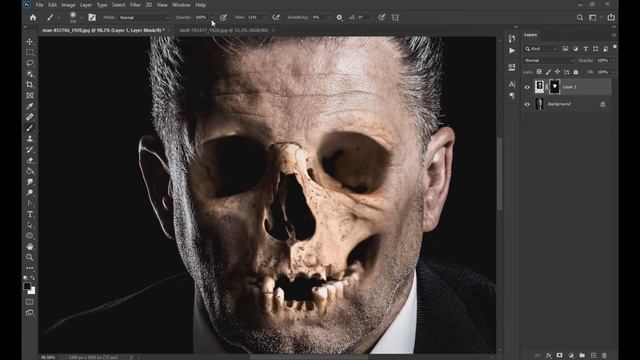This screenshot has width=640, height=360.
Task: Open the layer Fill dropdown arrow
Action: pyautogui.click(x=613, y=72)
